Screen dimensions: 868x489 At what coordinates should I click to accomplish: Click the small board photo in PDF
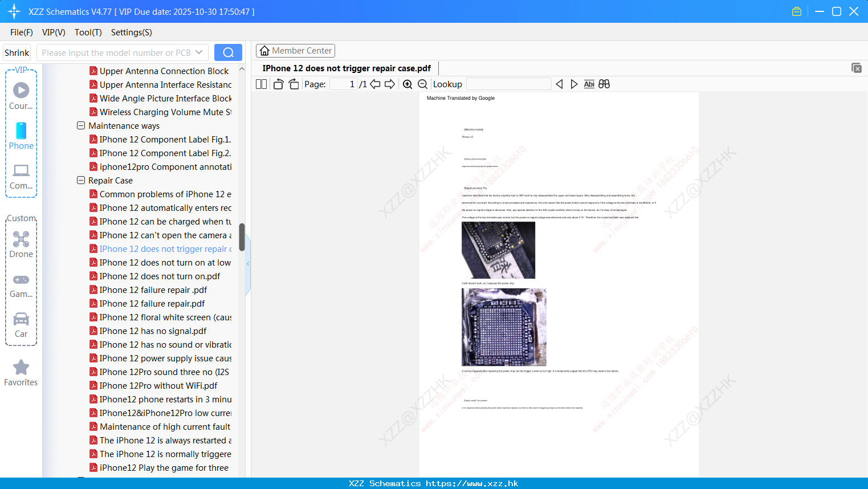498,250
